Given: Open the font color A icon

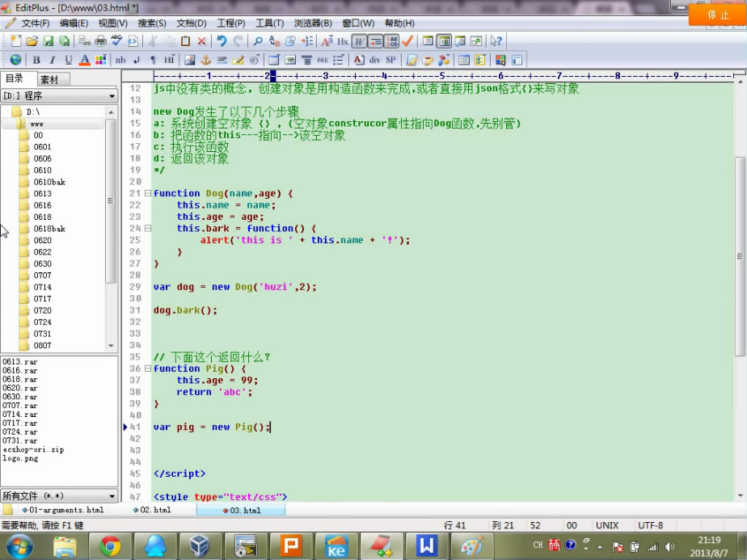Looking at the screenshot, I should (x=84, y=60).
